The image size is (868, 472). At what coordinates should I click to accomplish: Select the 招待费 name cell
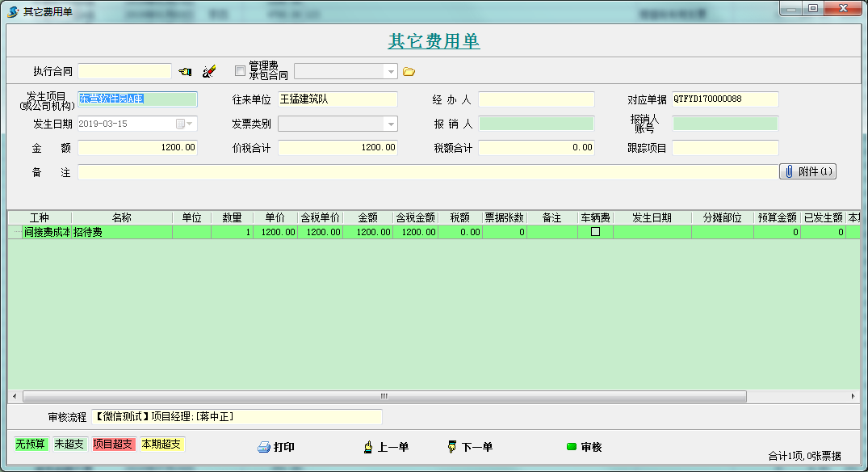[122, 232]
